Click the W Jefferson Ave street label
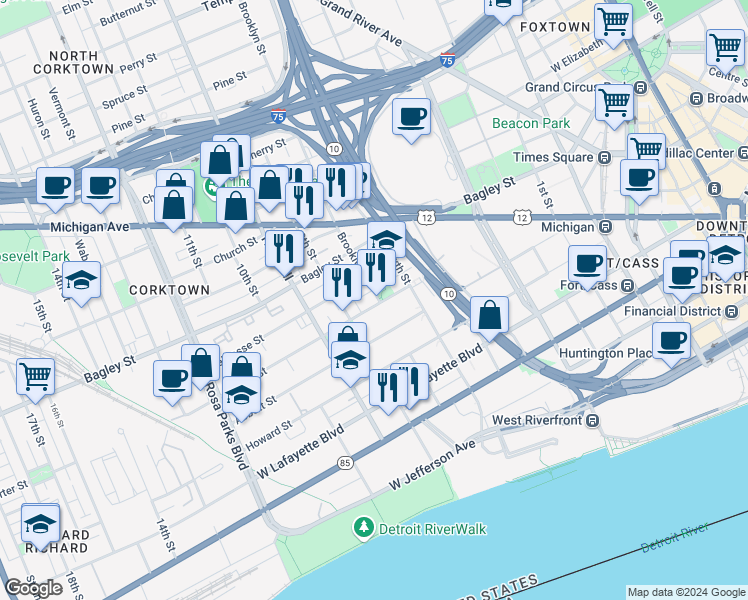Image resolution: width=748 pixels, height=600 pixels. [x=432, y=465]
